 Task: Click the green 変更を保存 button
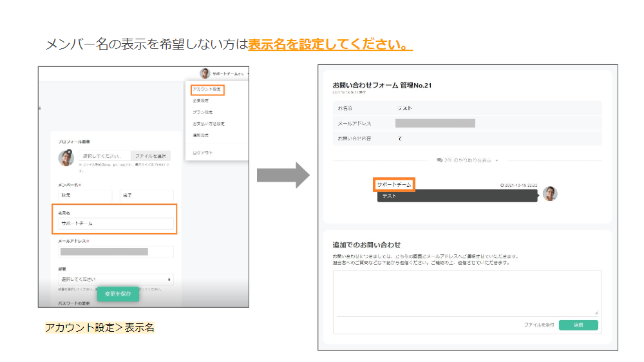(118, 294)
